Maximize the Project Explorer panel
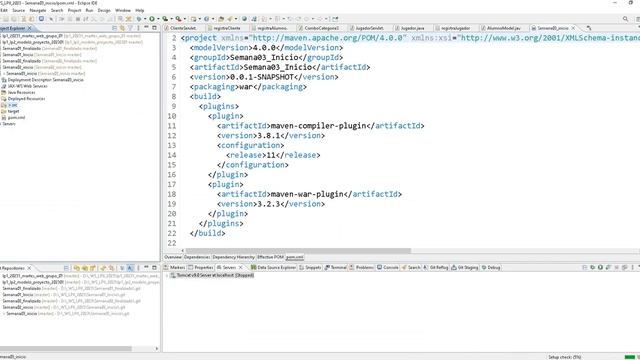This screenshot has height=360, width=640. click(154, 28)
